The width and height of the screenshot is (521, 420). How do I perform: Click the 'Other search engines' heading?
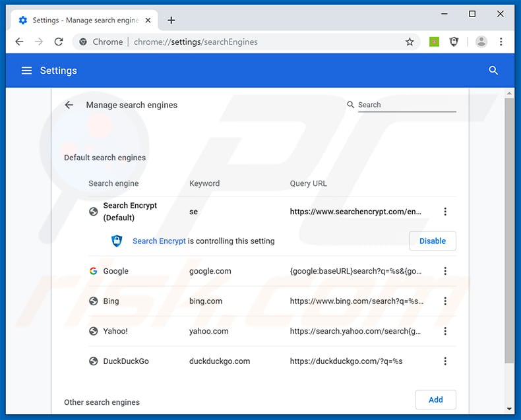102,402
